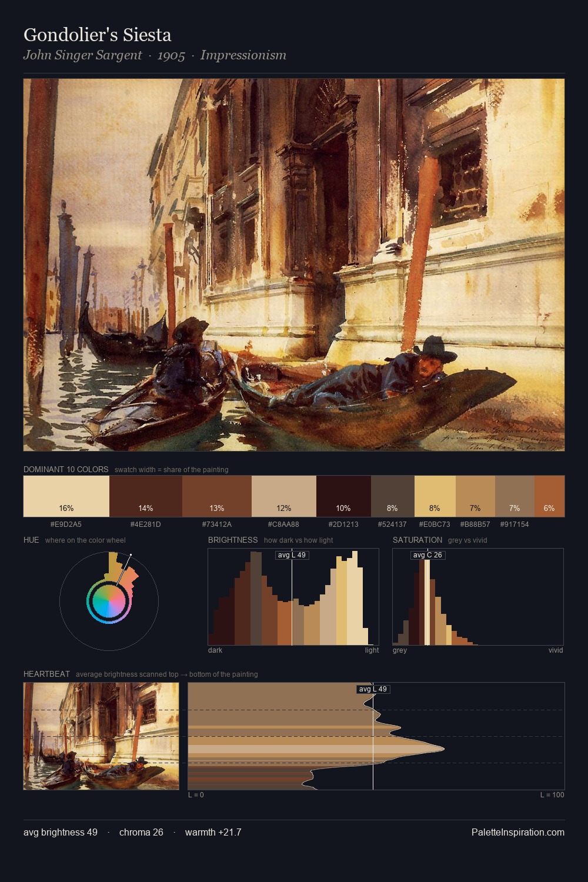Click the HEARTBEAT section heading
Screen dimensions: 588x882
tap(46, 674)
